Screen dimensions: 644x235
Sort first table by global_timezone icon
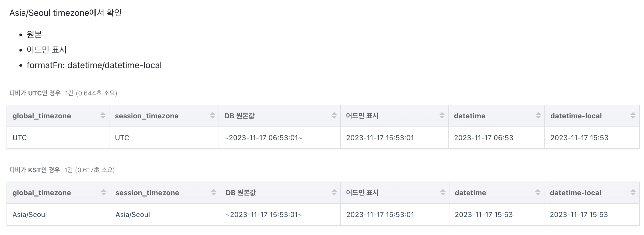[x=103, y=116]
